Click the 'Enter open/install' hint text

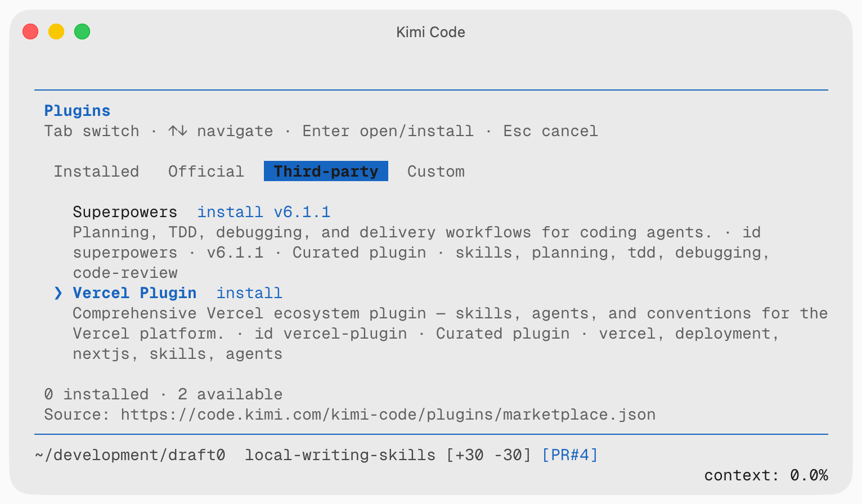(x=388, y=131)
